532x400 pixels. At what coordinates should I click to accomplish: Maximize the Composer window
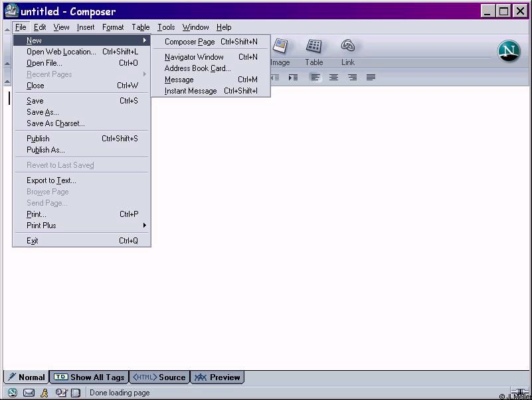tap(504, 11)
